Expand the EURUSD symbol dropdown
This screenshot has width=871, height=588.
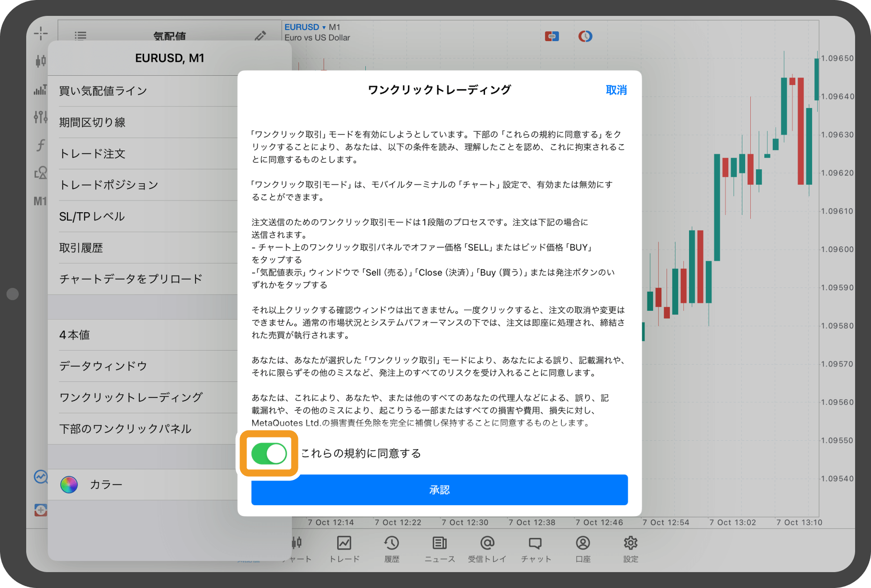[x=305, y=27]
